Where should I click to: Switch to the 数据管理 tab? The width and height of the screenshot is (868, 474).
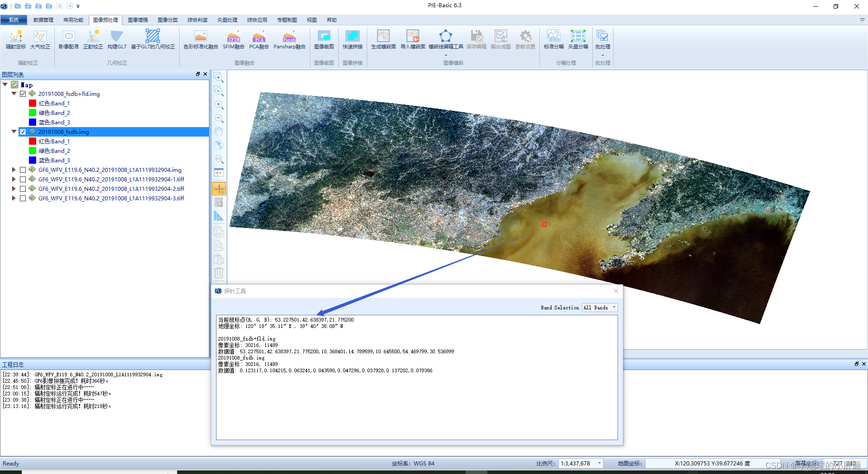tap(43, 20)
